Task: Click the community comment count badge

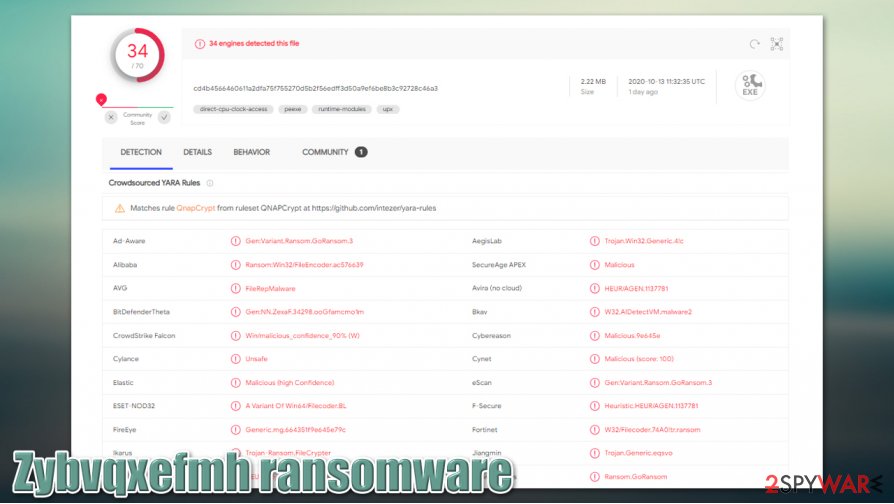Action: (x=361, y=152)
